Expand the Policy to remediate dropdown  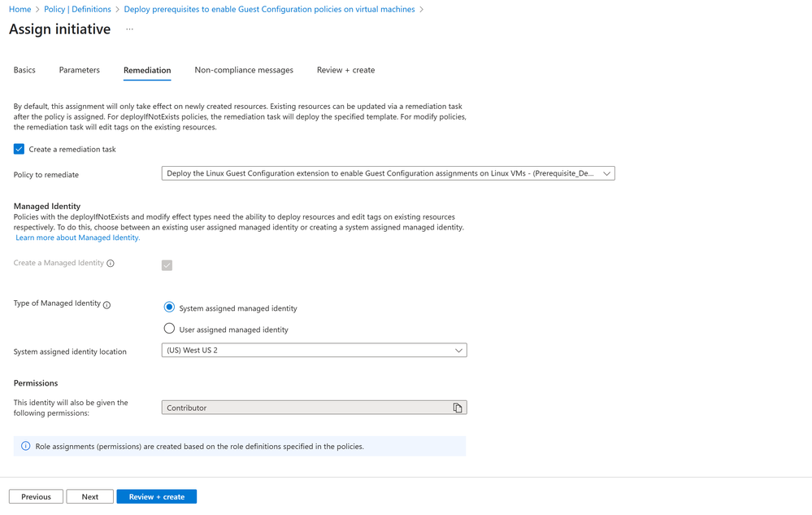[x=388, y=173]
